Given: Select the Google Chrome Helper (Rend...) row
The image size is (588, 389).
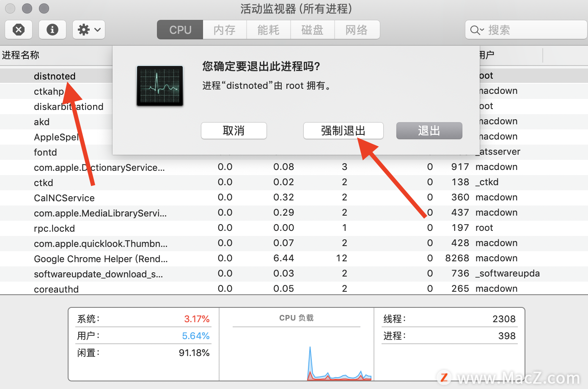Looking at the screenshot, I should tap(294, 259).
